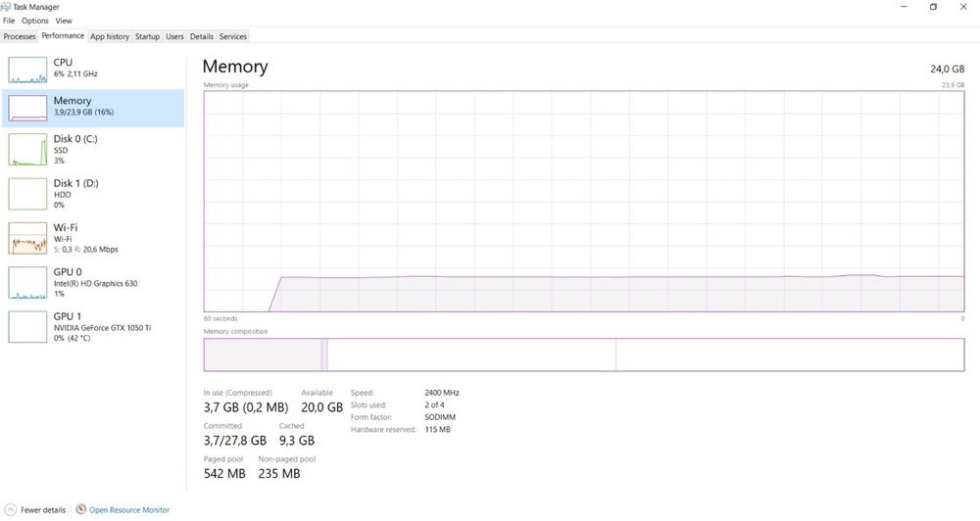
Task: Click the Task Manager title bar icon
Action: [6, 7]
